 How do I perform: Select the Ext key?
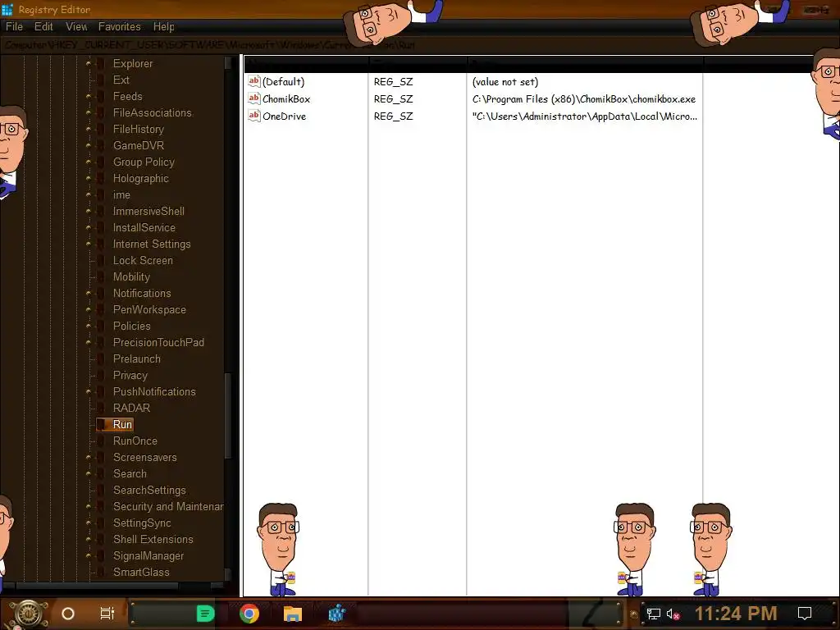(x=121, y=80)
